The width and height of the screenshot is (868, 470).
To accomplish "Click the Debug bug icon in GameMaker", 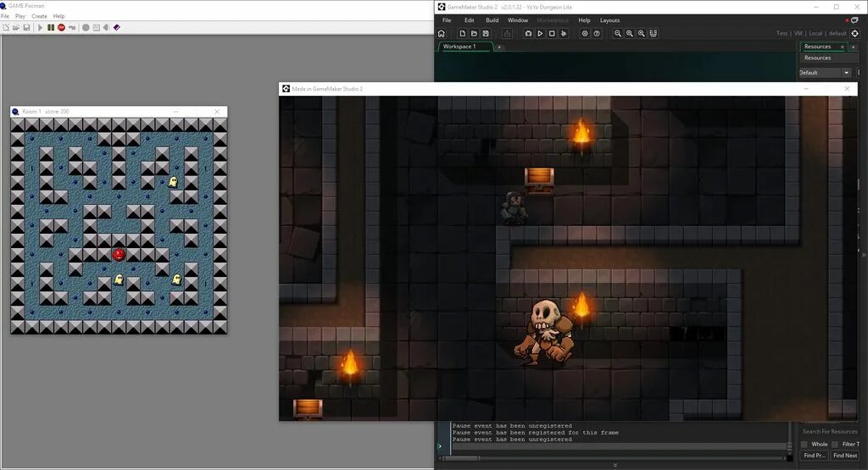I will [x=528, y=33].
